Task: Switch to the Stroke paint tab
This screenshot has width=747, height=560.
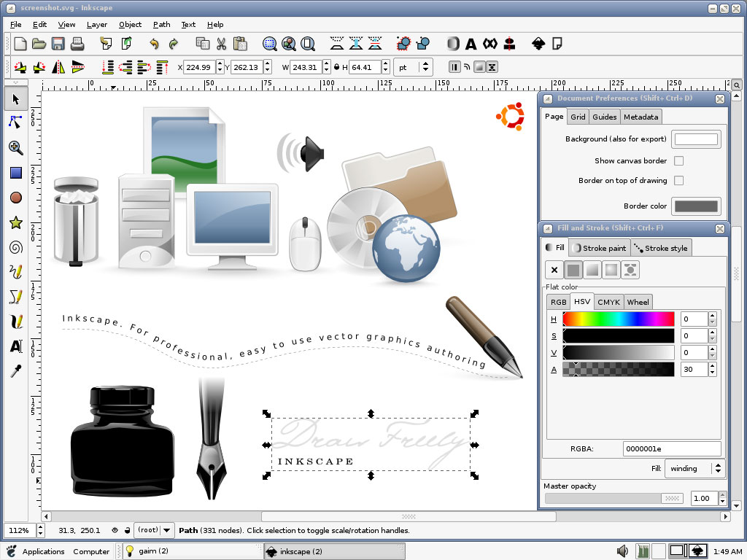Action: click(x=600, y=248)
